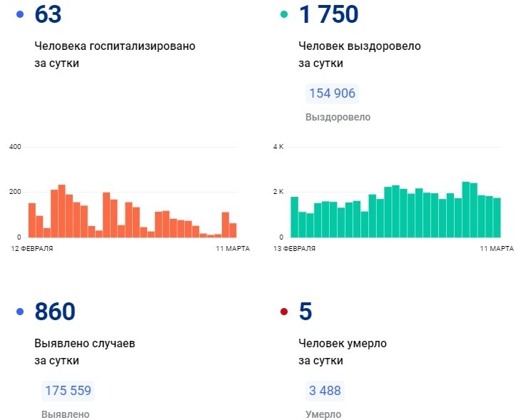Viewport: 531px width, 420px height.
Task: Click the '4 K' y-axis label
Action: click(x=278, y=147)
